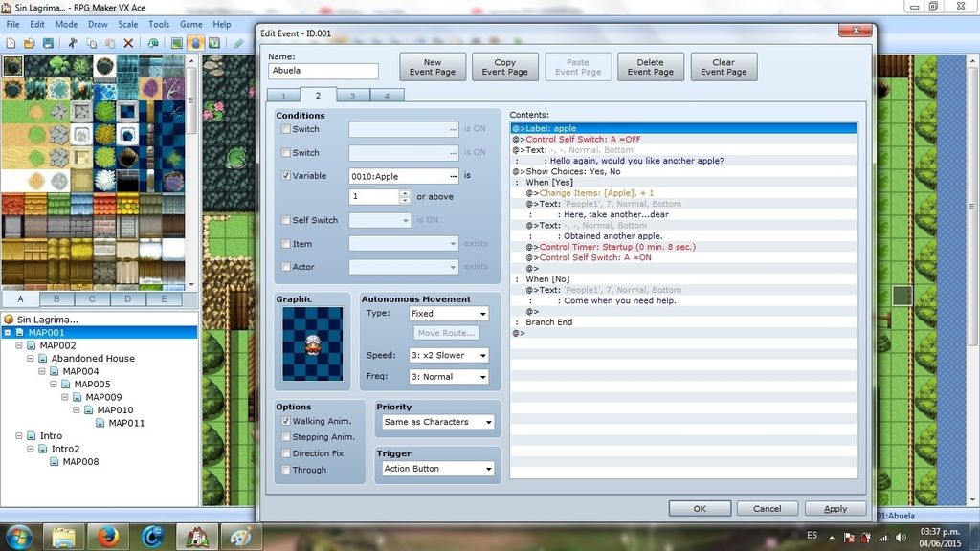Viewport: 980px width, 551px height.
Task: Click the Undo toolbar icon
Action: coord(153,43)
